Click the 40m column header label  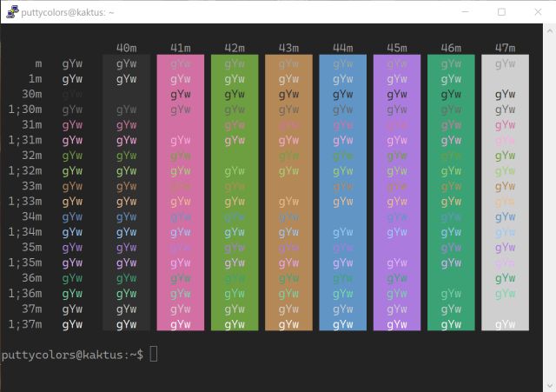pos(126,48)
